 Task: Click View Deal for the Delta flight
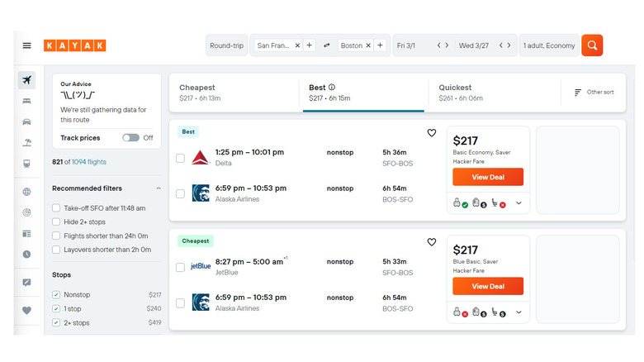488,177
